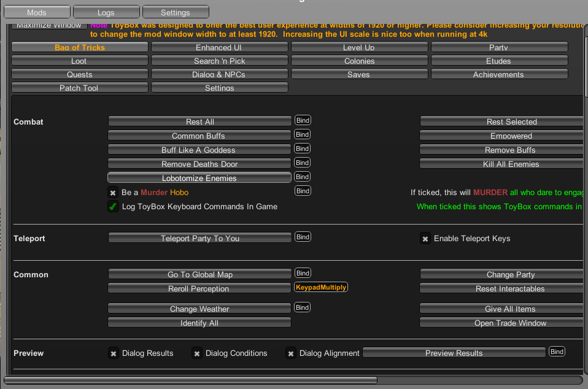Image resolution: width=588 pixels, height=389 pixels.
Task: Open the Dialog & NPCs tab
Action: click(219, 74)
